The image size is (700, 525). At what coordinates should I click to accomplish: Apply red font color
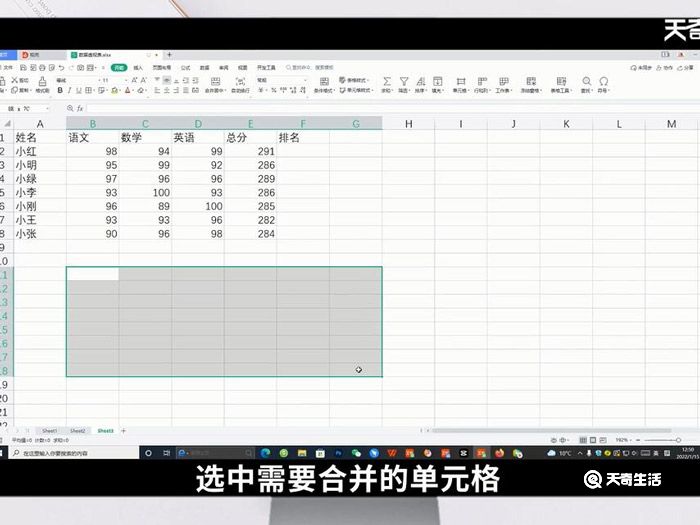click(128, 90)
